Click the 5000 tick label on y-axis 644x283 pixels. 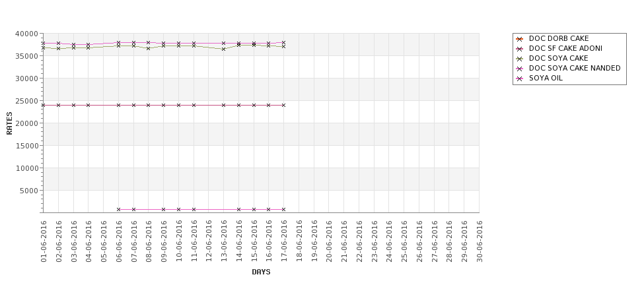click(x=29, y=191)
